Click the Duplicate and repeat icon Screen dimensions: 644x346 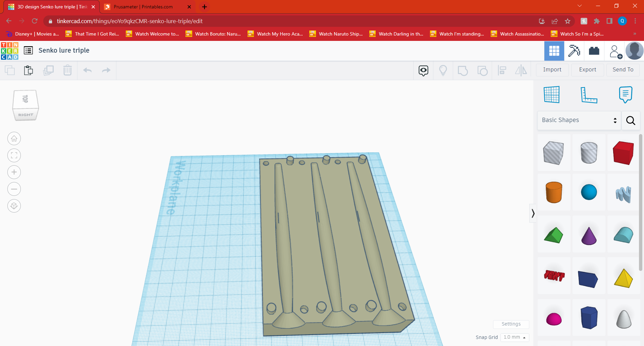tap(48, 70)
